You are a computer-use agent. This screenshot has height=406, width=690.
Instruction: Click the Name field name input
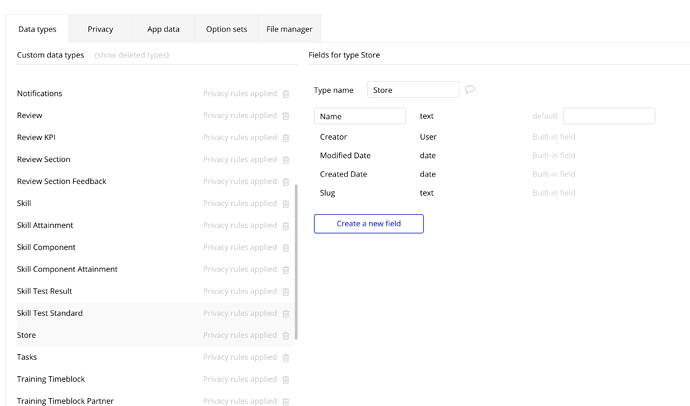point(360,116)
